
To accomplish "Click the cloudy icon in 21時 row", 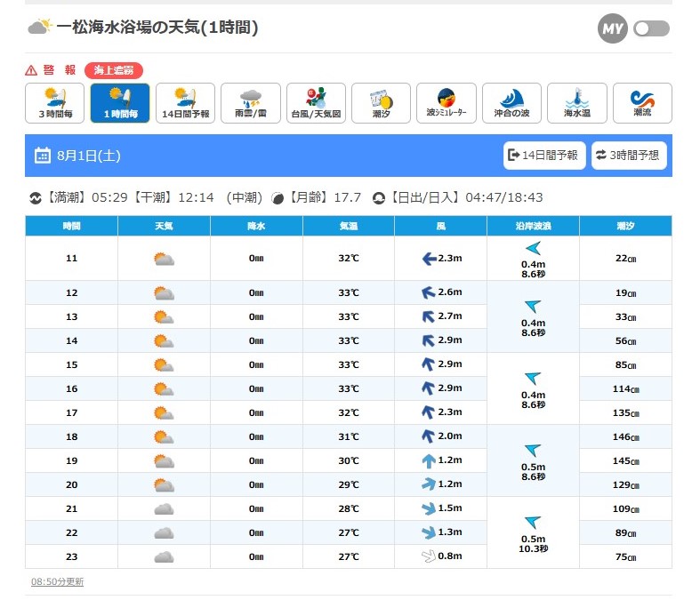I will click(x=164, y=509).
